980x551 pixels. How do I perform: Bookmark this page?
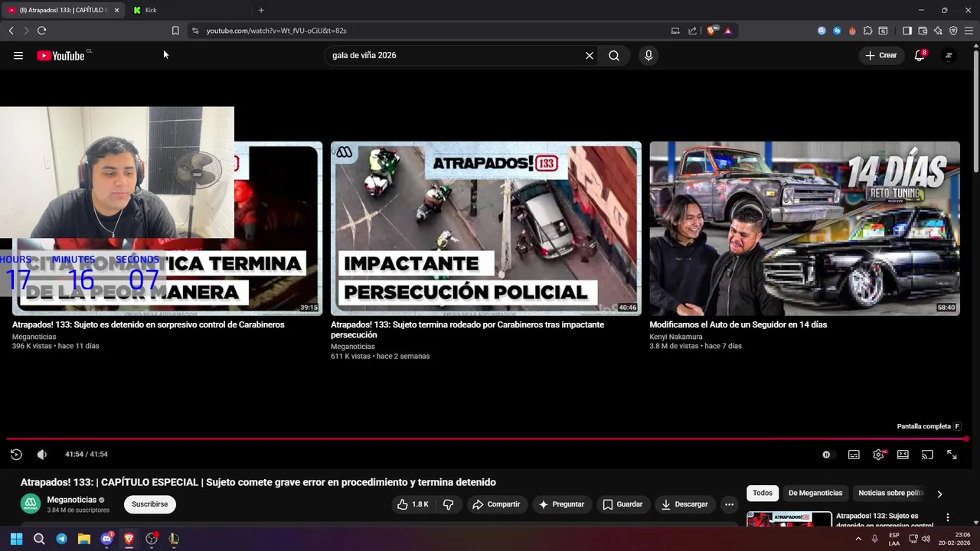pyautogui.click(x=175, y=31)
